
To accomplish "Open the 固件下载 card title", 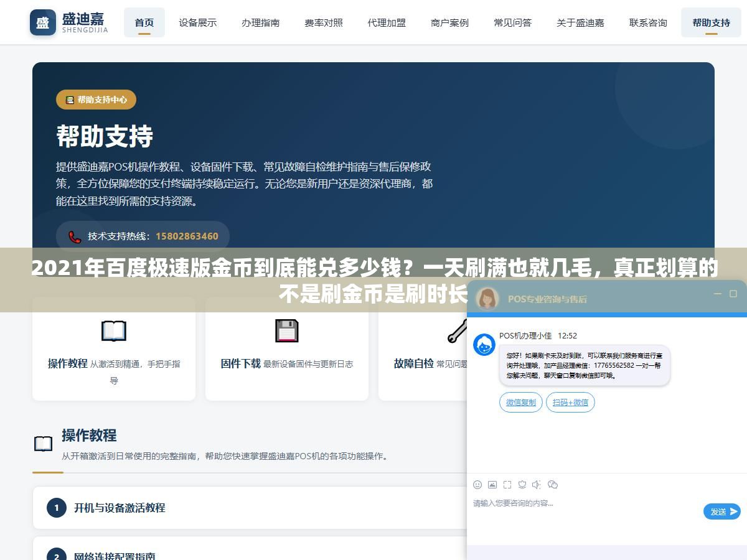I will point(240,363).
